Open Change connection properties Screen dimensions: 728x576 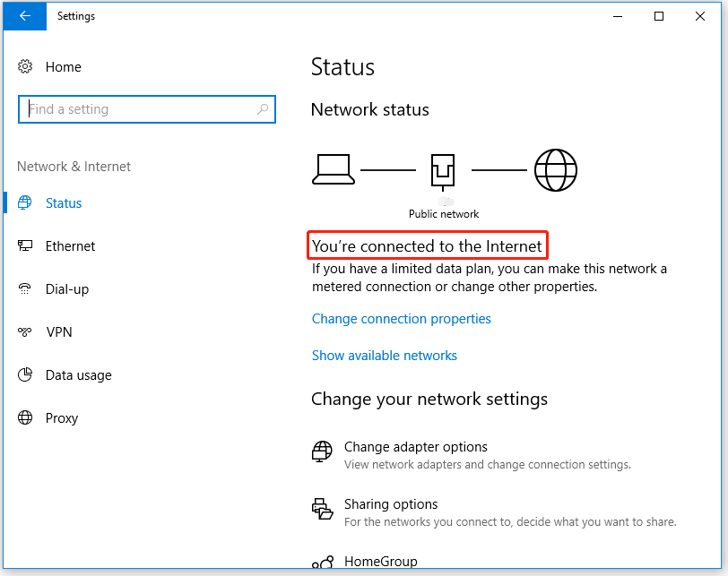click(401, 318)
